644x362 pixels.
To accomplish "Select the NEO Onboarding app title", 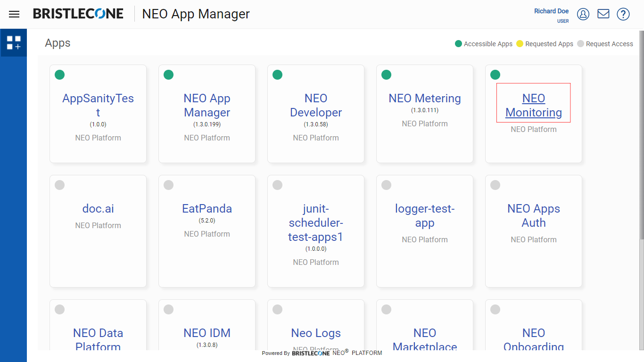I will (x=534, y=340).
